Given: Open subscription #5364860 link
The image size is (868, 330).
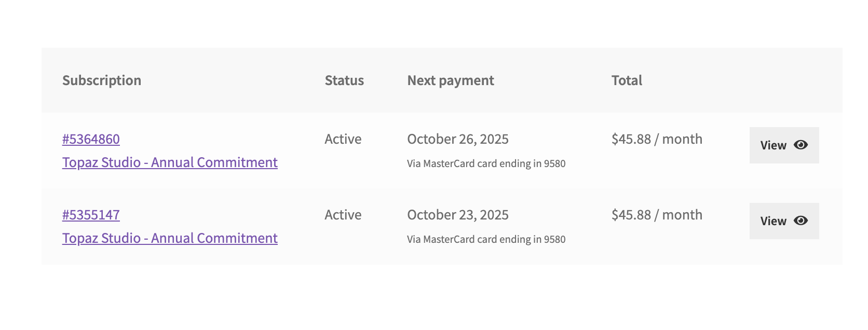Looking at the screenshot, I should click(91, 139).
